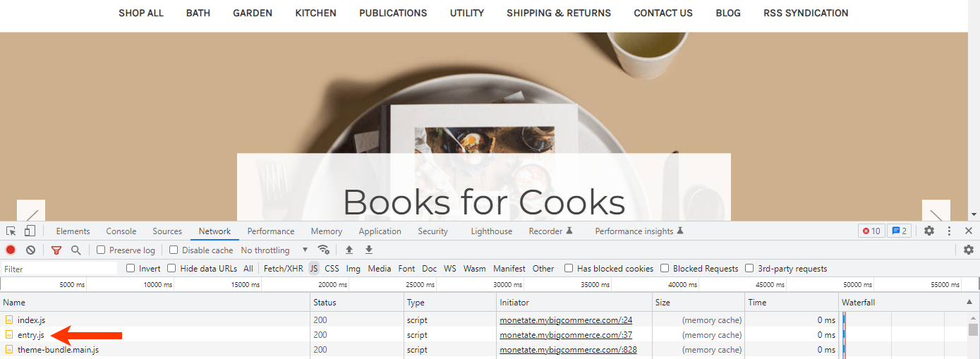Click the index.js file icon
The width and height of the screenshot is (980, 359).
pyautogui.click(x=9, y=320)
